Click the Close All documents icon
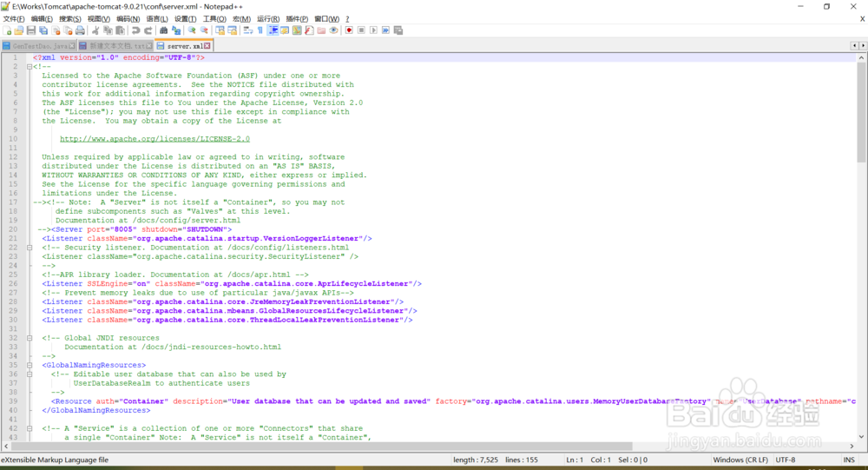This screenshot has width=868, height=470. tap(68, 30)
